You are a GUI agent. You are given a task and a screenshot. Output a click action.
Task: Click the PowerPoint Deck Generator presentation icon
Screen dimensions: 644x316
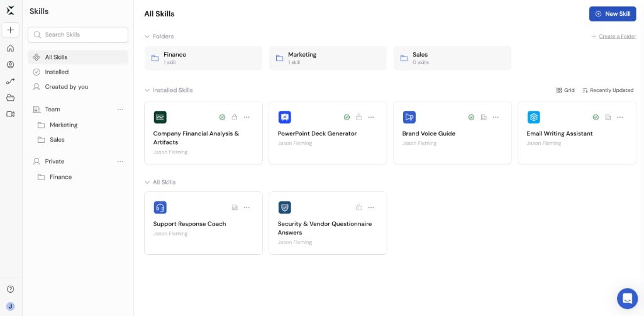click(x=285, y=117)
